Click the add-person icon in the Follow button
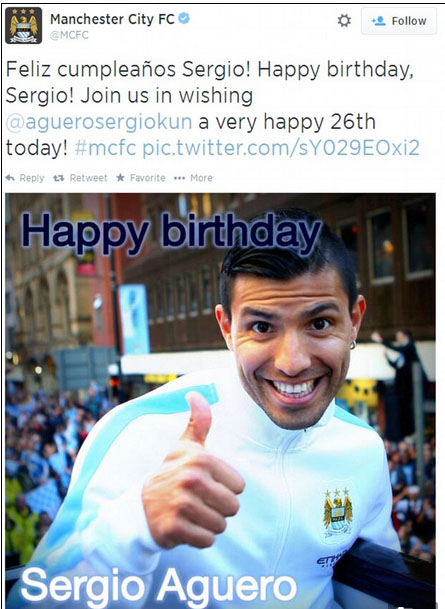The height and width of the screenshot is (609, 445). pos(379,21)
